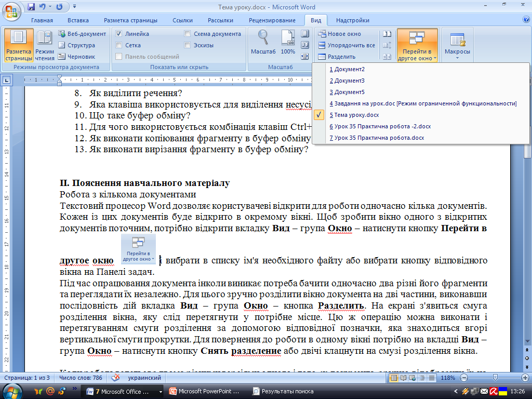Switch to Структура outline view
532x399 pixels.
[77, 45]
